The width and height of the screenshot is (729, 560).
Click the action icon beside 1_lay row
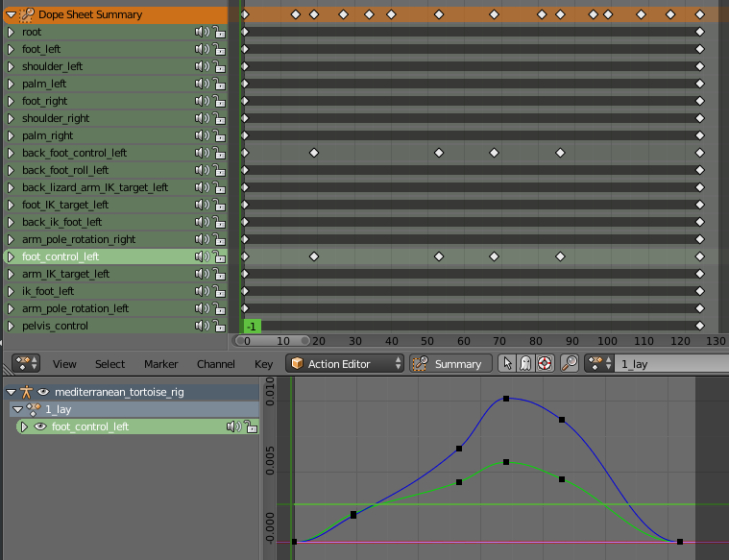(33, 409)
